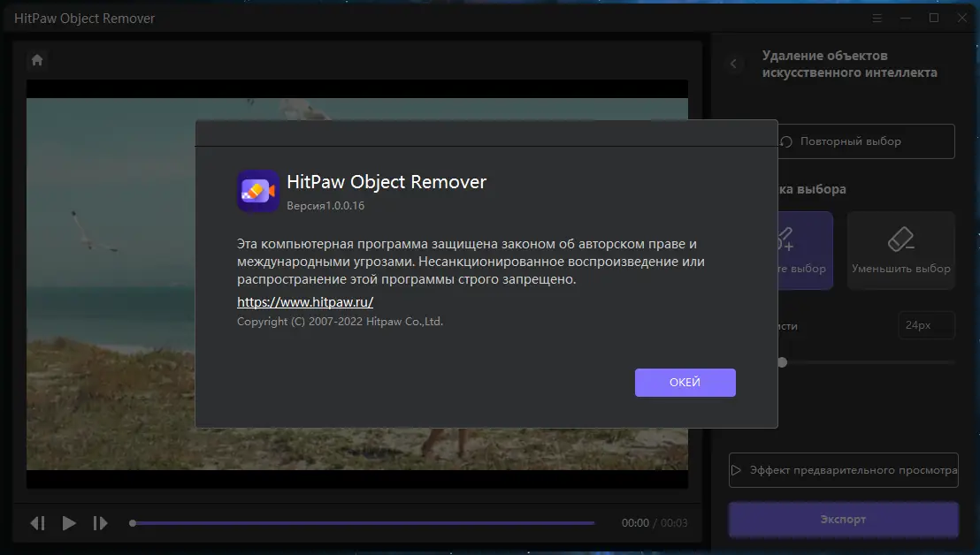Start Эффект предварительного просмотра preview
Image resolution: width=980 pixels, height=555 pixels.
click(842, 470)
